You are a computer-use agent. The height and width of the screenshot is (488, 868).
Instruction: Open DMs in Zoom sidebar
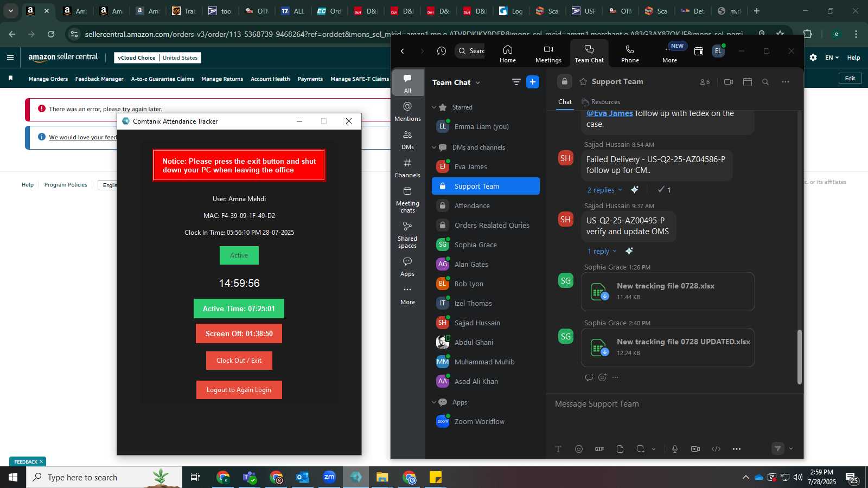pyautogui.click(x=407, y=139)
